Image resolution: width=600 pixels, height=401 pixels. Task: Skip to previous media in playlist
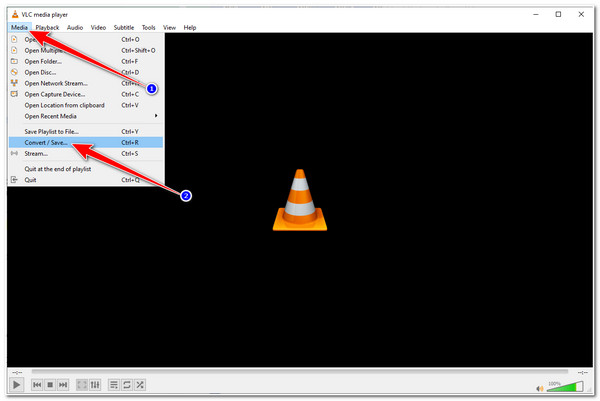(37, 385)
